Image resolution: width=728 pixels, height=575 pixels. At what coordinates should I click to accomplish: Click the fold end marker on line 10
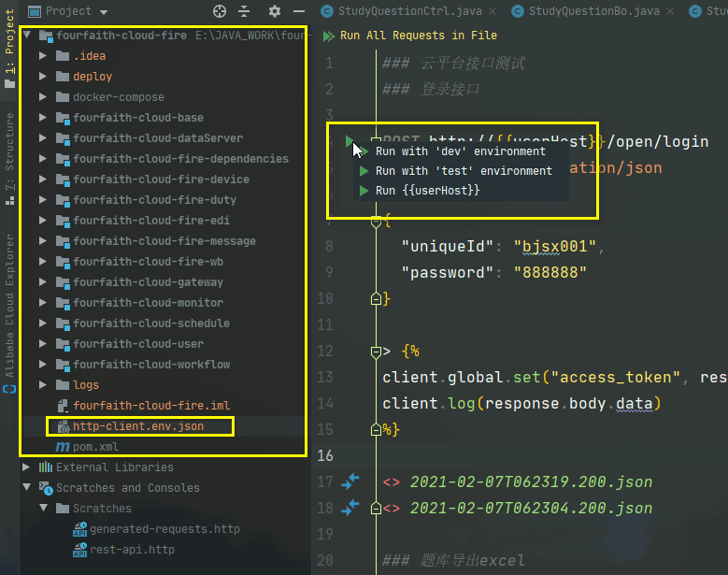point(376,298)
